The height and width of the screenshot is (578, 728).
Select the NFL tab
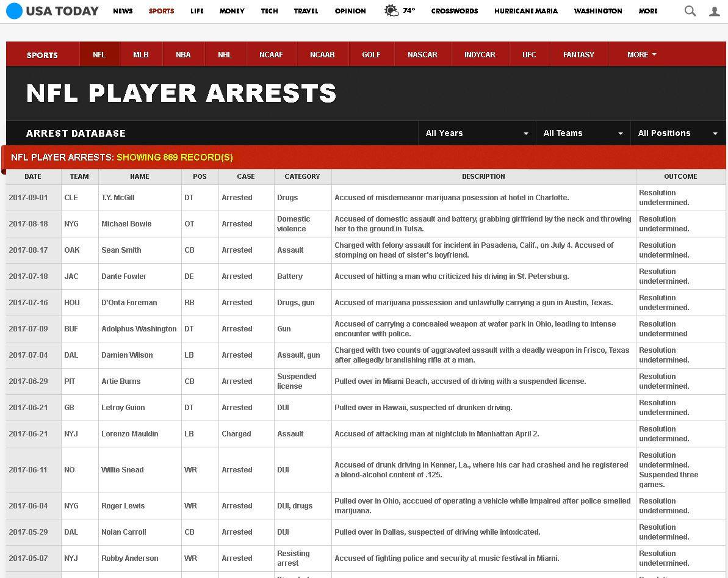99,54
